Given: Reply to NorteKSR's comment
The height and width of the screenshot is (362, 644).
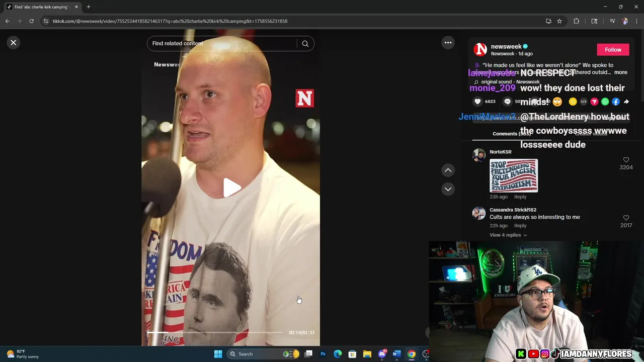Looking at the screenshot, I should 520,197.
